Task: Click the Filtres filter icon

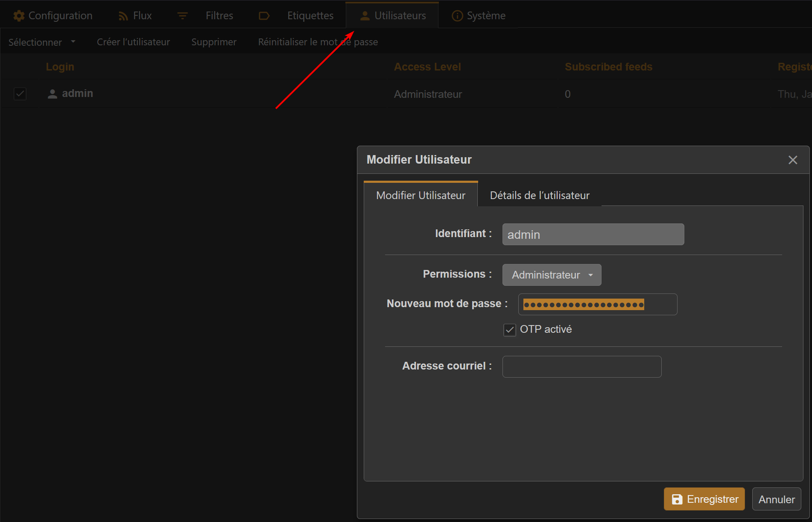Action: point(183,16)
